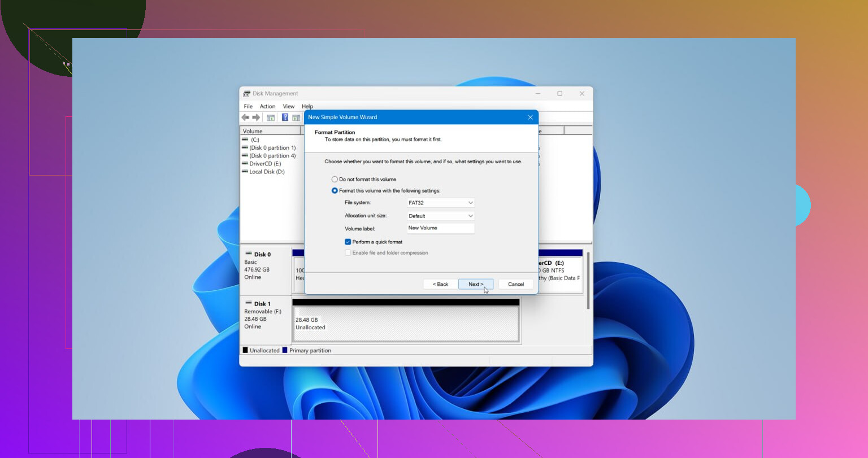Click the drive icon beside (Disk 0 partition 1)
This screenshot has width=868, height=458.
click(x=245, y=147)
